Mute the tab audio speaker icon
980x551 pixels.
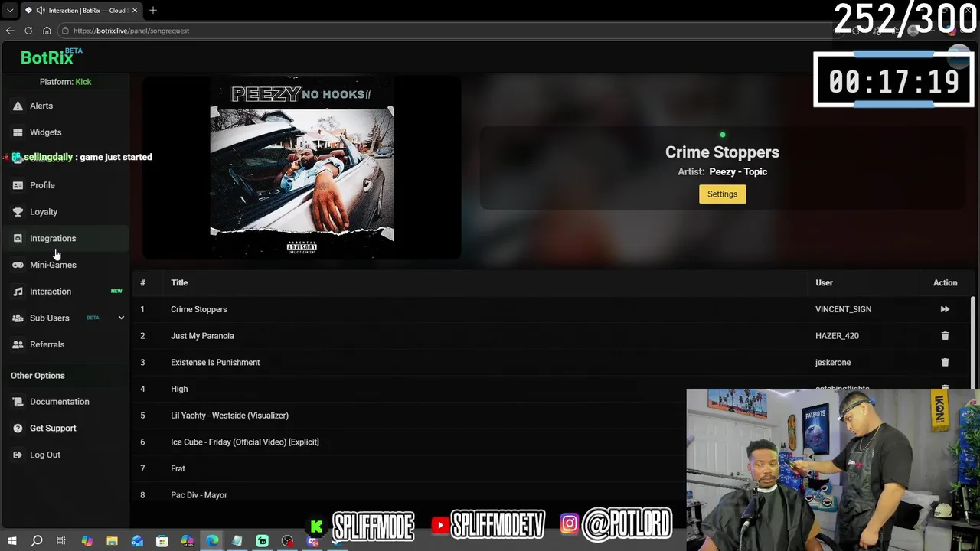[41, 10]
